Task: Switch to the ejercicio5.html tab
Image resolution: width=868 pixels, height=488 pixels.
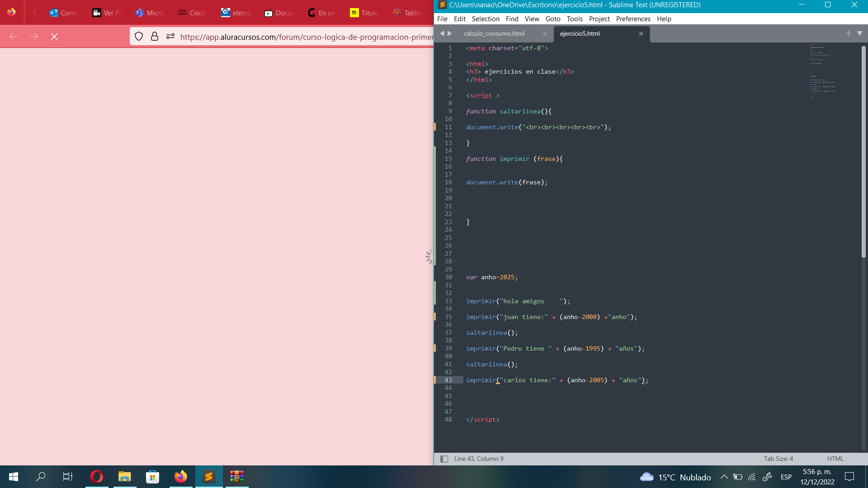Action: pyautogui.click(x=580, y=34)
